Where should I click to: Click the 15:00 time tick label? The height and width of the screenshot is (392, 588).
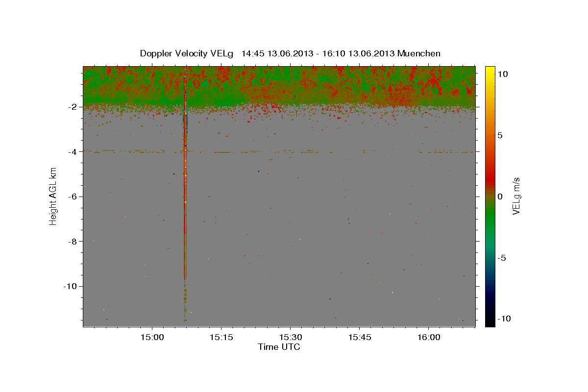pos(152,338)
